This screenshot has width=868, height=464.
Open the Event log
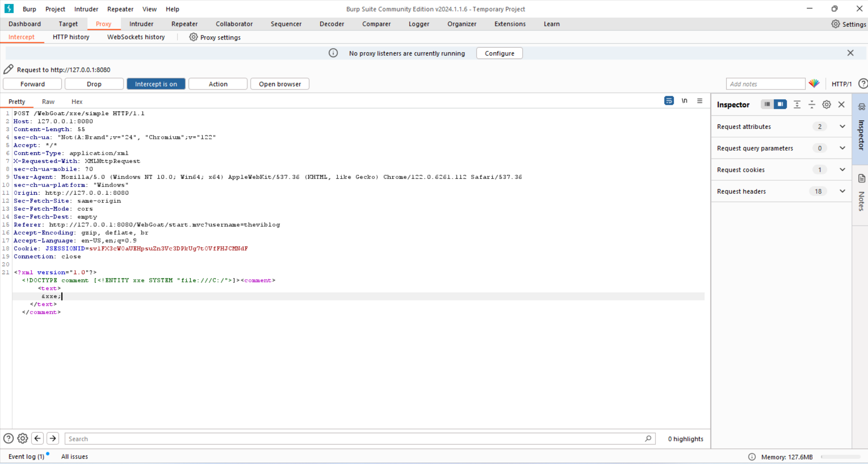click(x=26, y=457)
